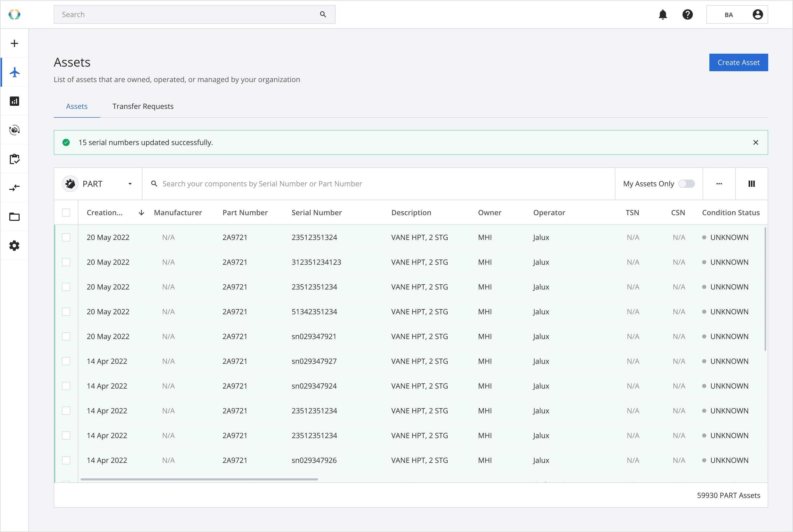Sort by the Part Number column header
The height and width of the screenshot is (532, 793).
(245, 213)
